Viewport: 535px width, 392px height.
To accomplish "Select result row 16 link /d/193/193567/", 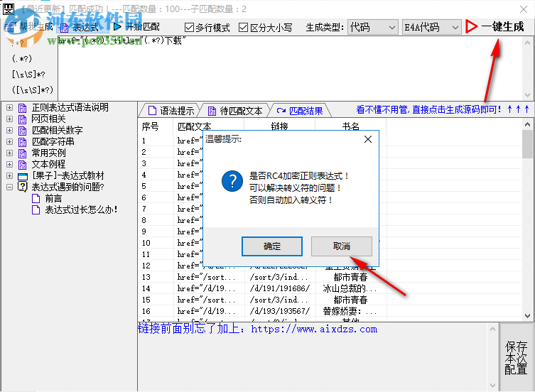I will 279,311.
